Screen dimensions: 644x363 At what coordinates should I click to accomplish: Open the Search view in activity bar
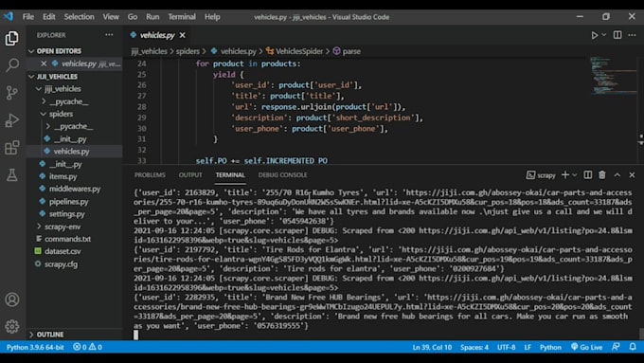point(12,65)
